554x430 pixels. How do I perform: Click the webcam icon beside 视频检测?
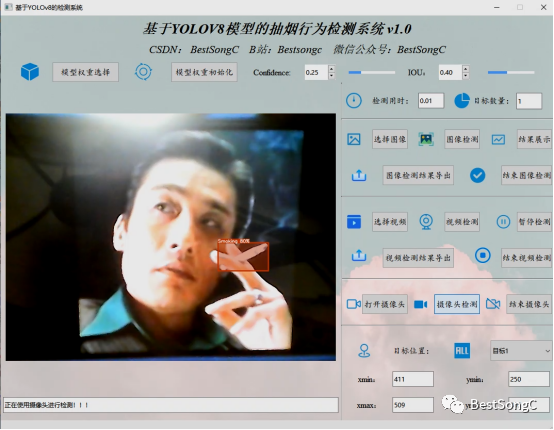[x=426, y=222]
